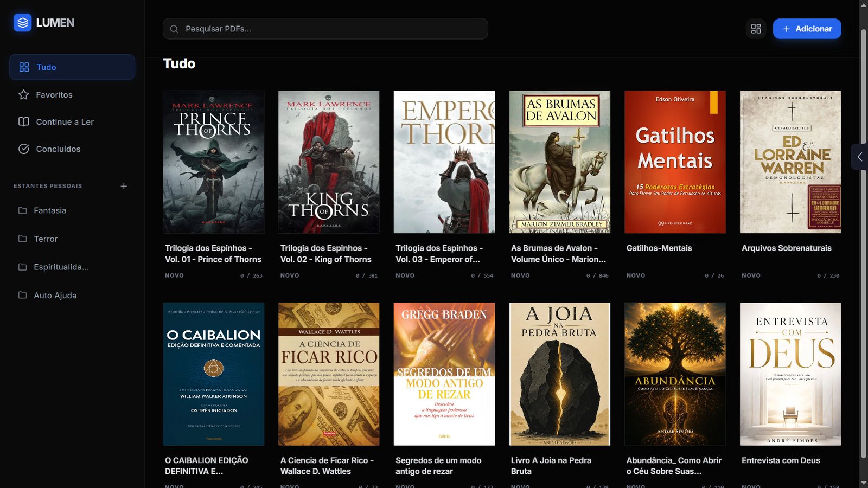
Task: Click the Gatilhos-Mentais title
Action: pos(659,248)
